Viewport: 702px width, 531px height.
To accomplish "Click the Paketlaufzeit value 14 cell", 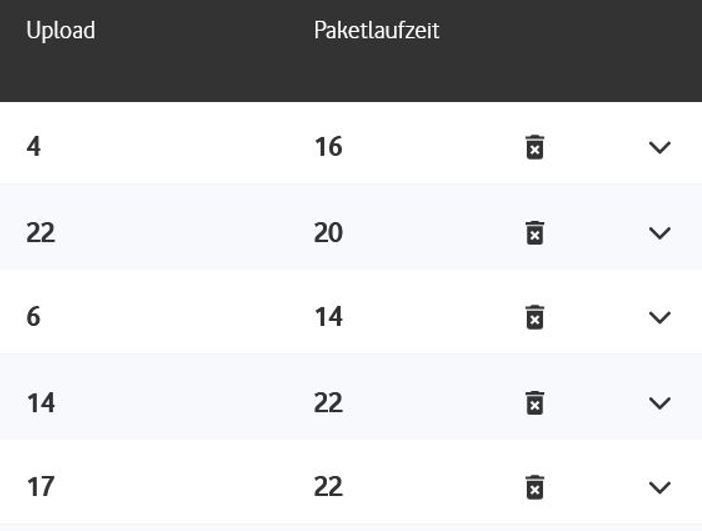I will (x=328, y=317).
